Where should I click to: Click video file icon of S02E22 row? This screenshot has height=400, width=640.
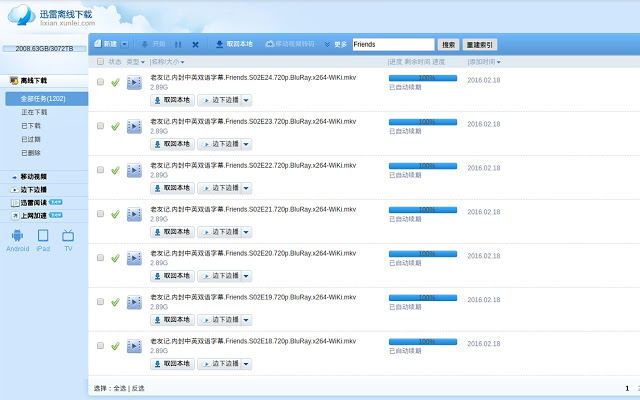[x=134, y=171]
